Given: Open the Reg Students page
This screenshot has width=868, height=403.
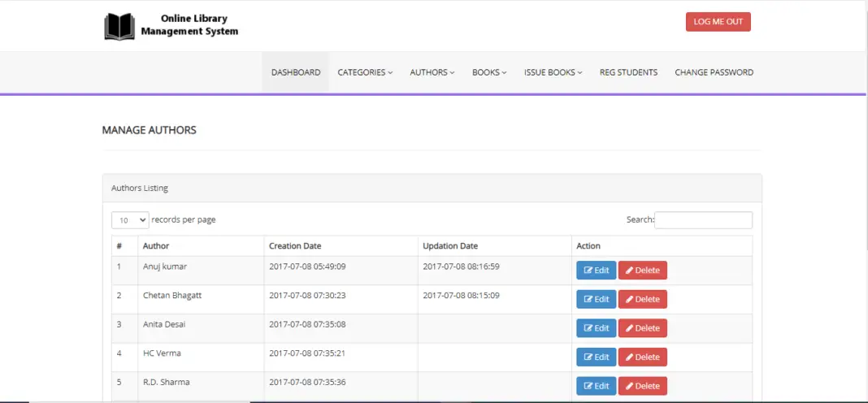Looking at the screenshot, I should pos(628,72).
